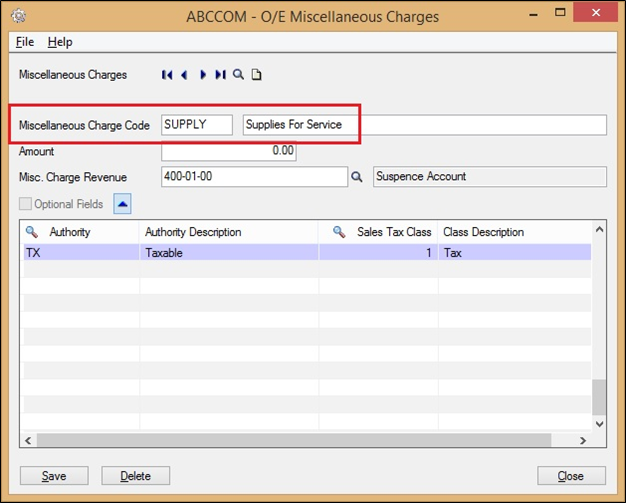Open finder next to Misc. Charge Revenue
This screenshot has height=503, width=634.
[356, 177]
